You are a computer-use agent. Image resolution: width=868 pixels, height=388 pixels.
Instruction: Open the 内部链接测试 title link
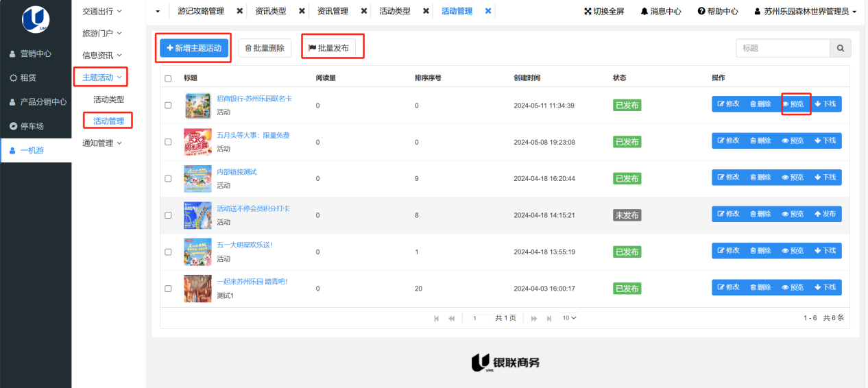point(237,172)
